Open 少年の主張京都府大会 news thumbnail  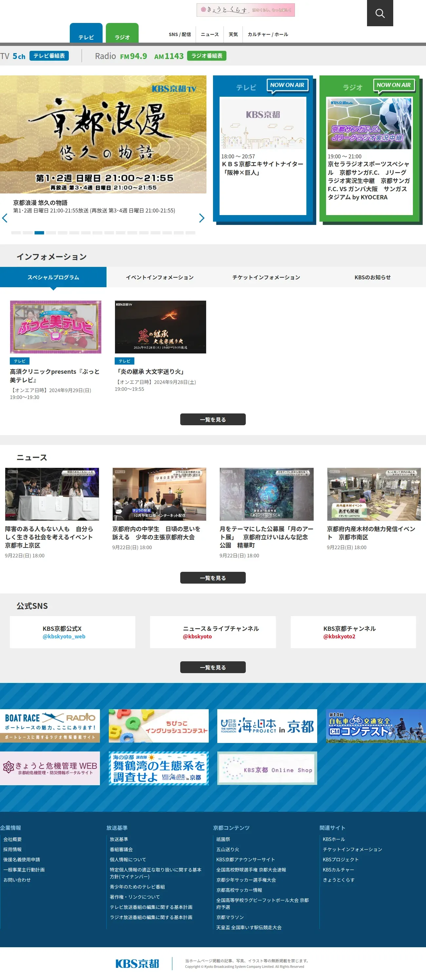pyautogui.click(x=159, y=494)
